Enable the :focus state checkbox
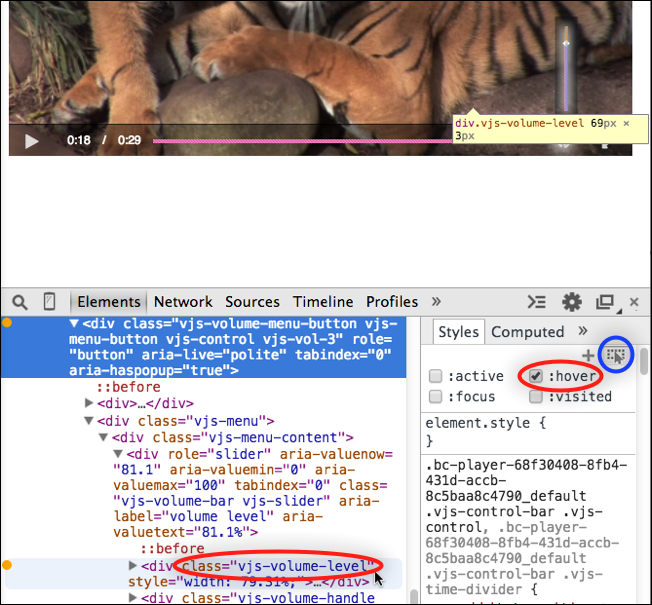Viewport: 652px width, 605px height. [x=435, y=397]
